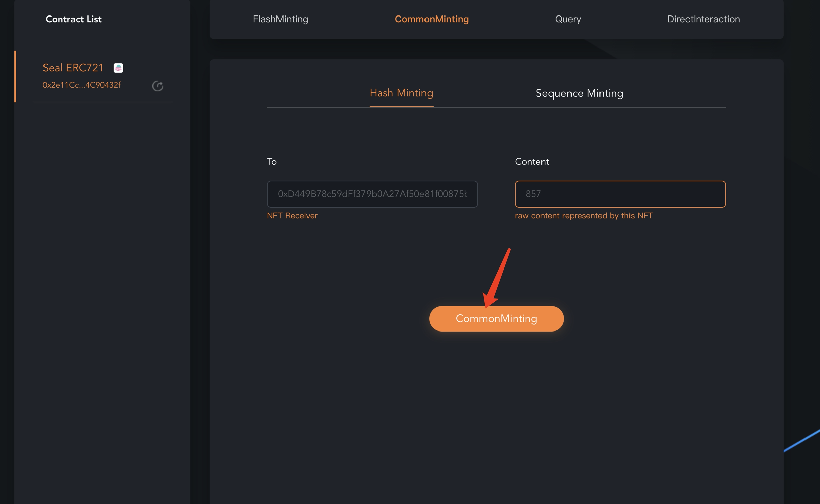Click the Content field label
Viewport: 820px width, 504px height.
tap(532, 162)
